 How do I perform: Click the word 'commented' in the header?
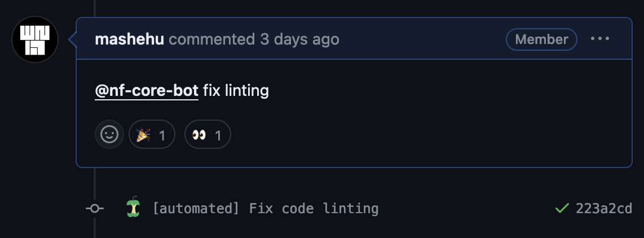211,39
